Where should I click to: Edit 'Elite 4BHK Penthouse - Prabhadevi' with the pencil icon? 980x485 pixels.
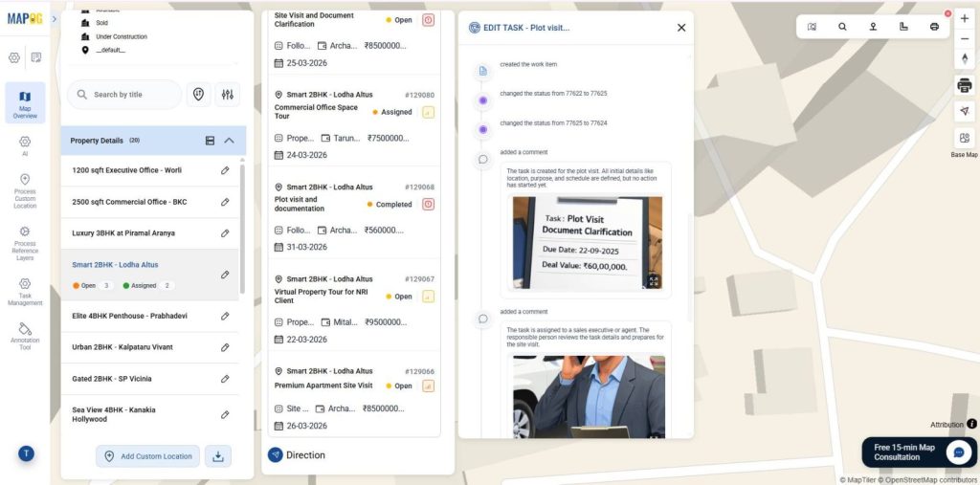click(x=225, y=316)
